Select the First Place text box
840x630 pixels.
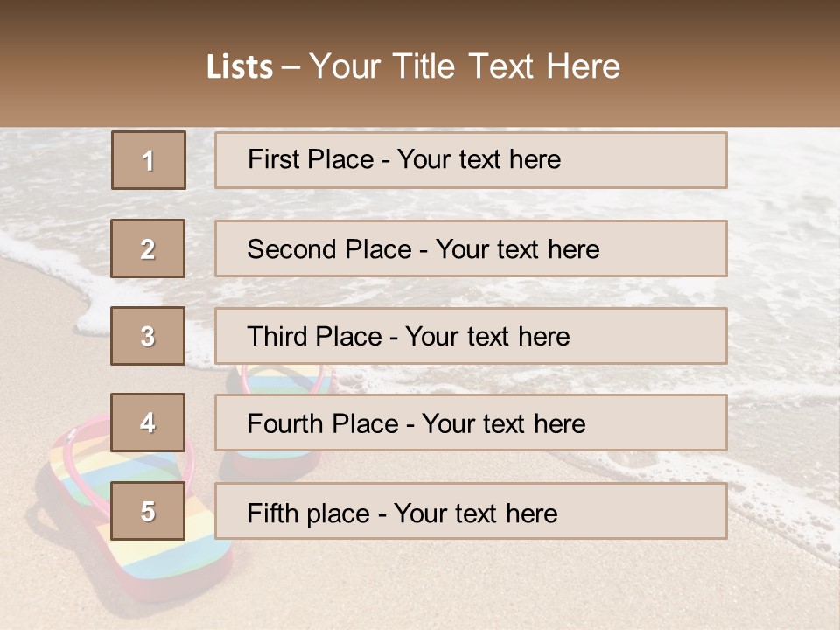pos(471,160)
